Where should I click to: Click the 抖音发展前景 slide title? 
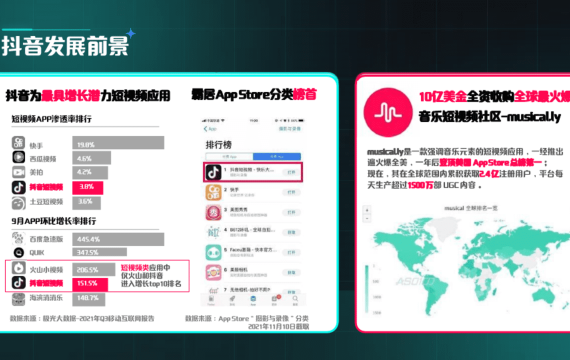coord(65,46)
